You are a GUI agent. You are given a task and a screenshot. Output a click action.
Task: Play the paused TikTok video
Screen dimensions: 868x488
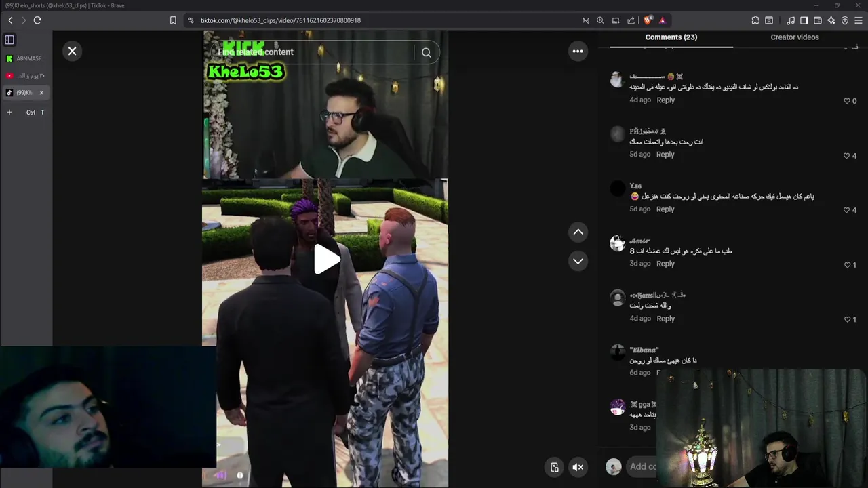click(325, 260)
